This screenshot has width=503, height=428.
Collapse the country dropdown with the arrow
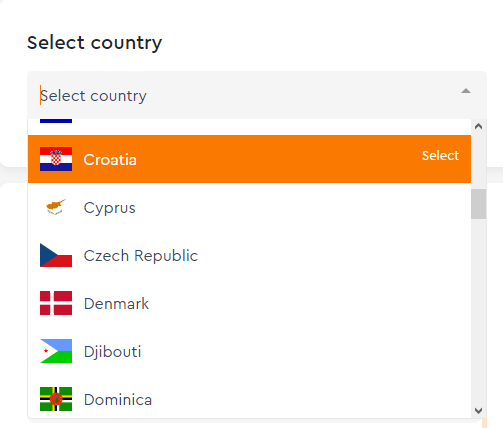(x=466, y=91)
